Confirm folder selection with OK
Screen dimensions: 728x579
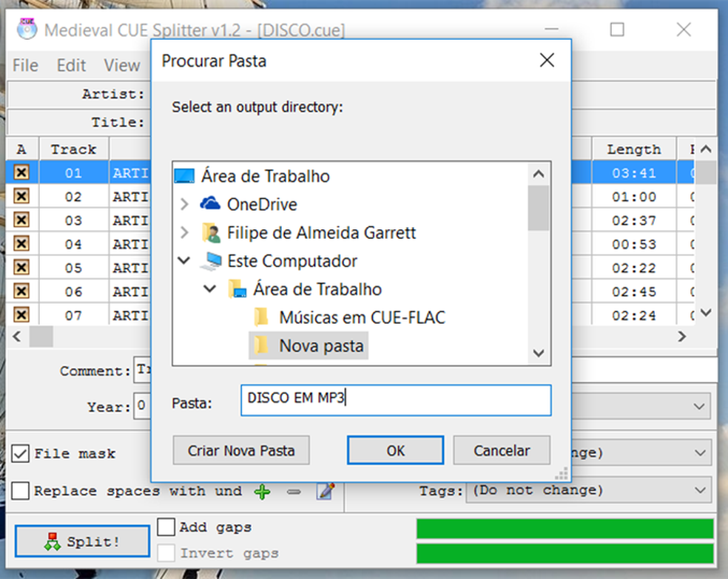pos(396,450)
